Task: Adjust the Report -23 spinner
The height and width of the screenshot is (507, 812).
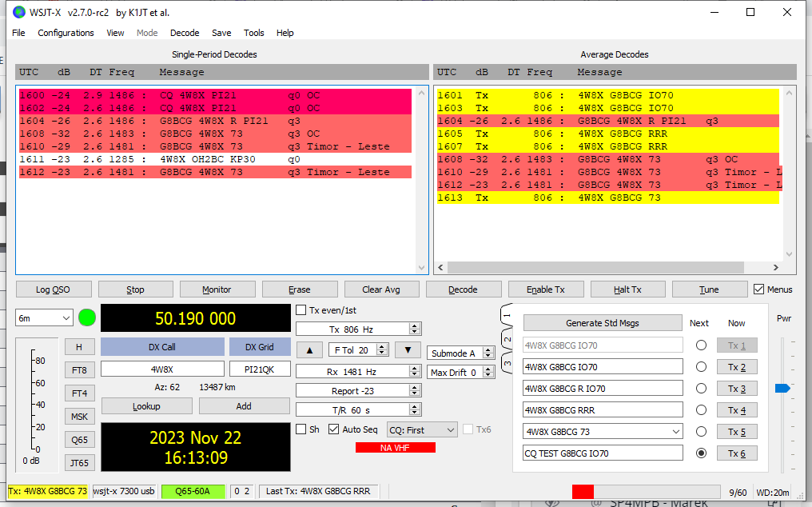Action: click(x=414, y=391)
